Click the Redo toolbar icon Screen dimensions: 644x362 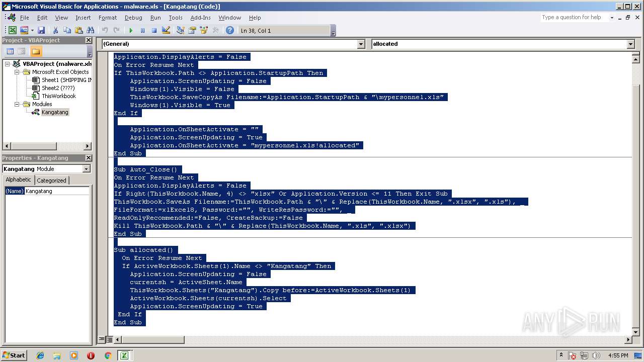tap(116, 31)
